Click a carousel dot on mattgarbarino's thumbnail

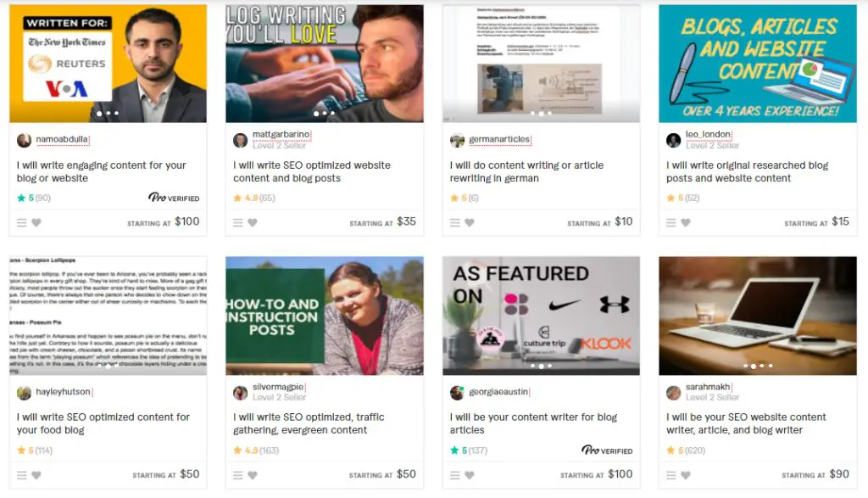[325, 112]
